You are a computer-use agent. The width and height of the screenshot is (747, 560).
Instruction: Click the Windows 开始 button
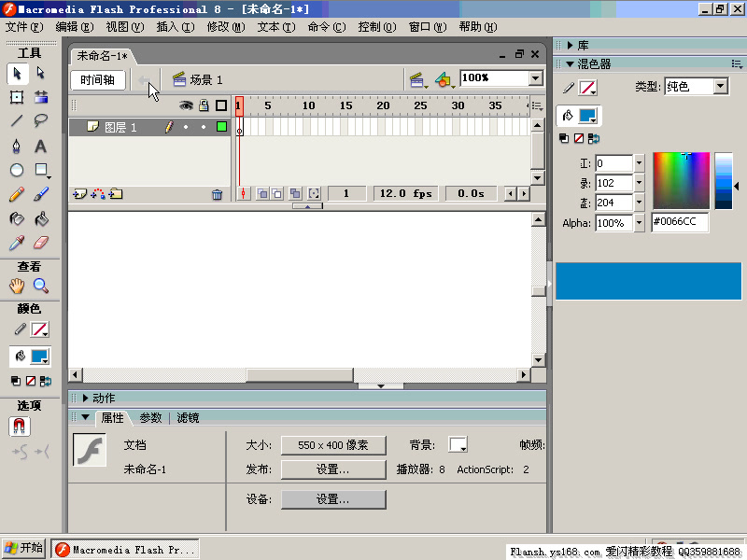pos(22,548)
